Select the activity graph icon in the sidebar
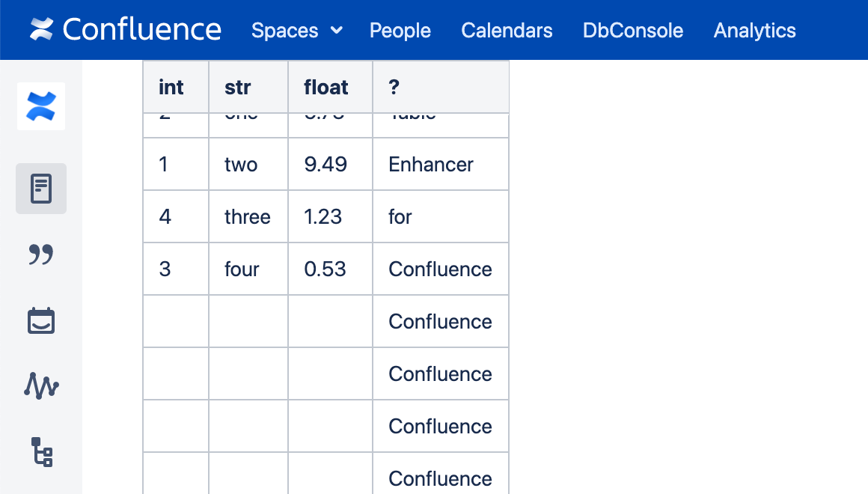This screenshot has height=494, width=868. pos(40,386)
